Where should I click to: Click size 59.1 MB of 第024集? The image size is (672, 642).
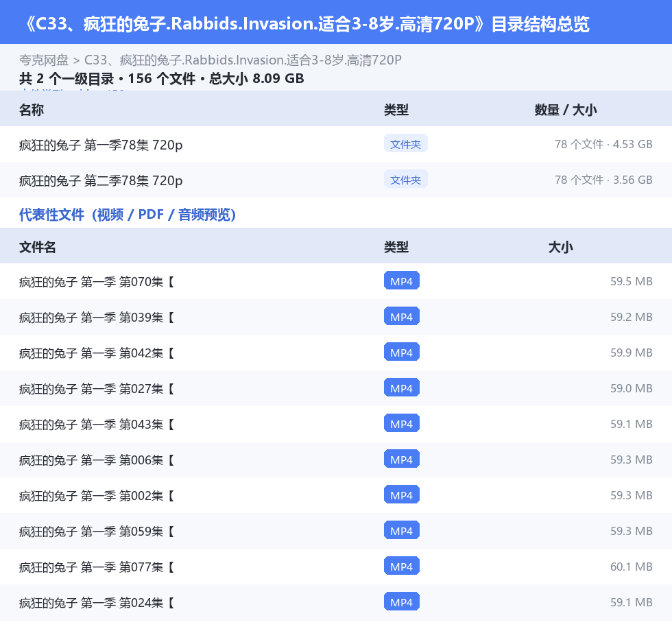(632, 602)
